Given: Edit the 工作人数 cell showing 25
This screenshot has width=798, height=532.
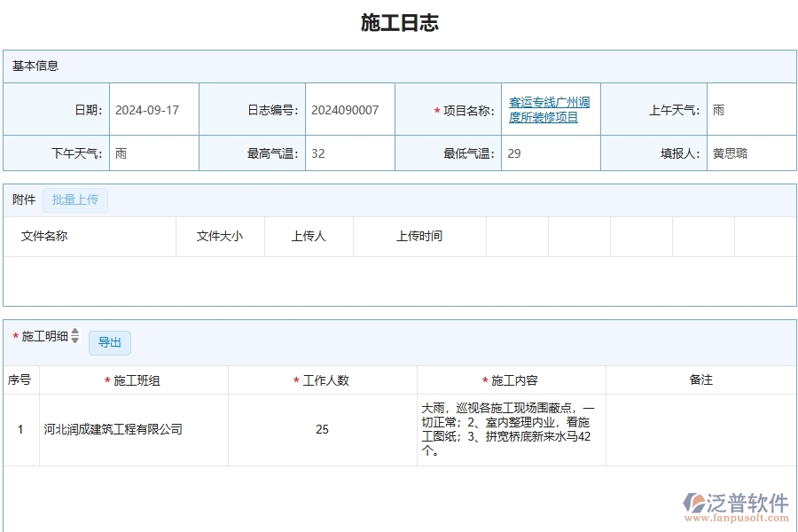Looking at the screenshot, I should click(x=322, y=429).
